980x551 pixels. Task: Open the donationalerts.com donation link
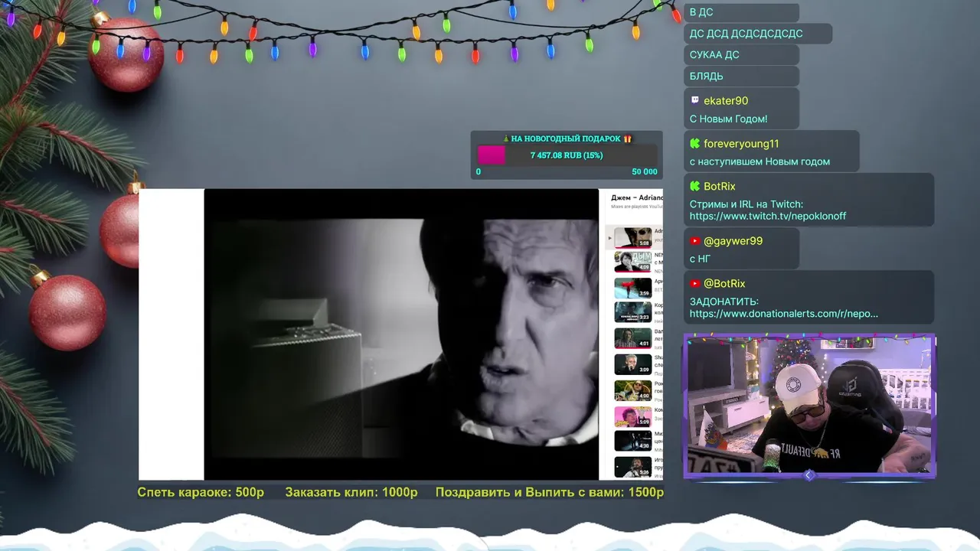(x=784, y=314)
